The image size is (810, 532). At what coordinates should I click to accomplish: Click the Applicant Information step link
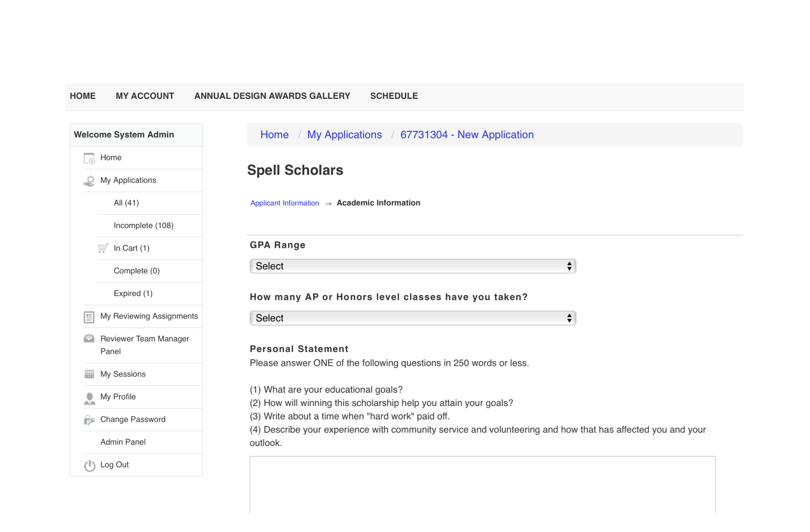click(x=284, y=203)
